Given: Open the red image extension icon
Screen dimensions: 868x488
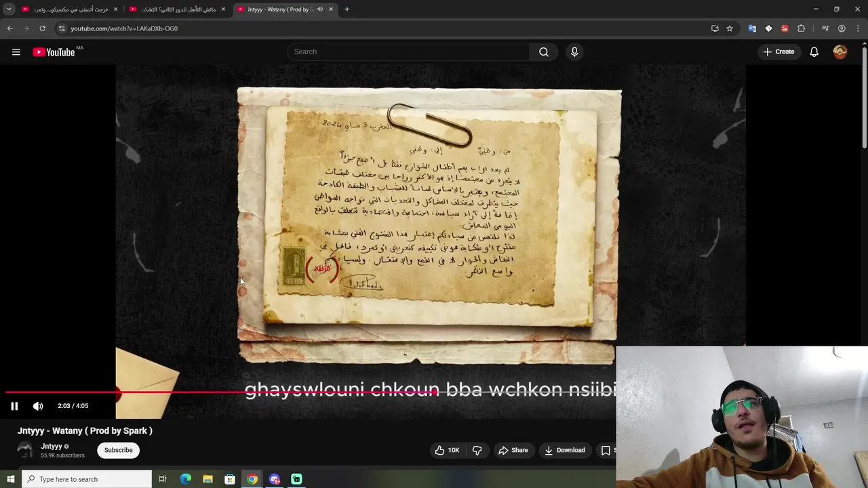Looking at the screenshot, I should (785, 28).
